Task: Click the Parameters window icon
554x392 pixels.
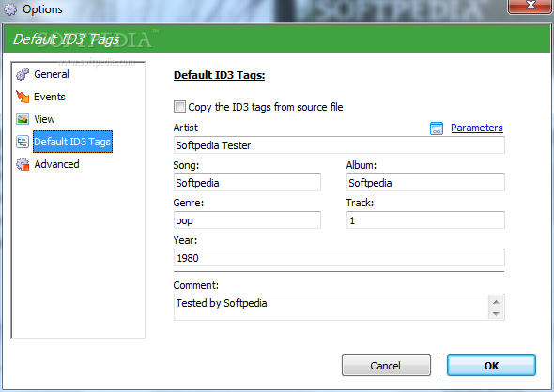Action: point(437,128)
